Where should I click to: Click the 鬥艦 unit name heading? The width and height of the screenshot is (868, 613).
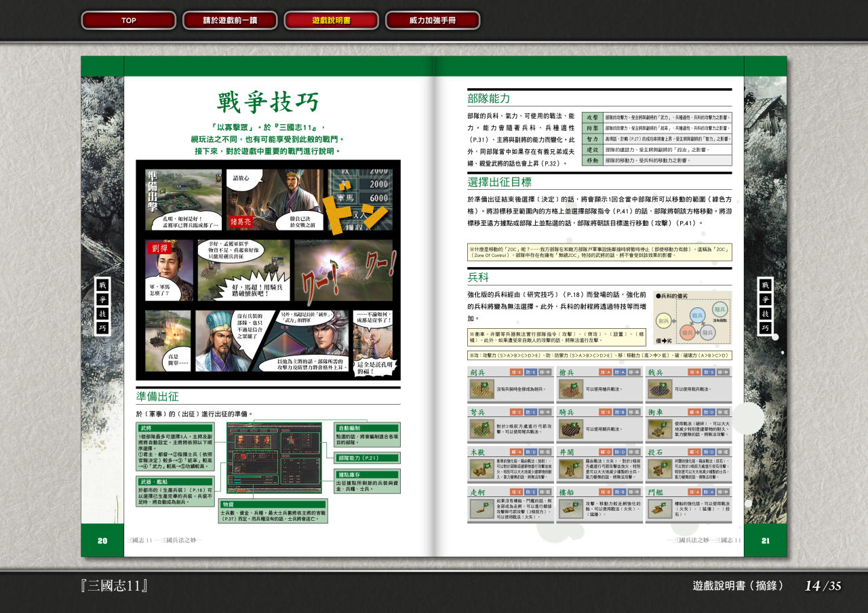click(x=655, y=492)
